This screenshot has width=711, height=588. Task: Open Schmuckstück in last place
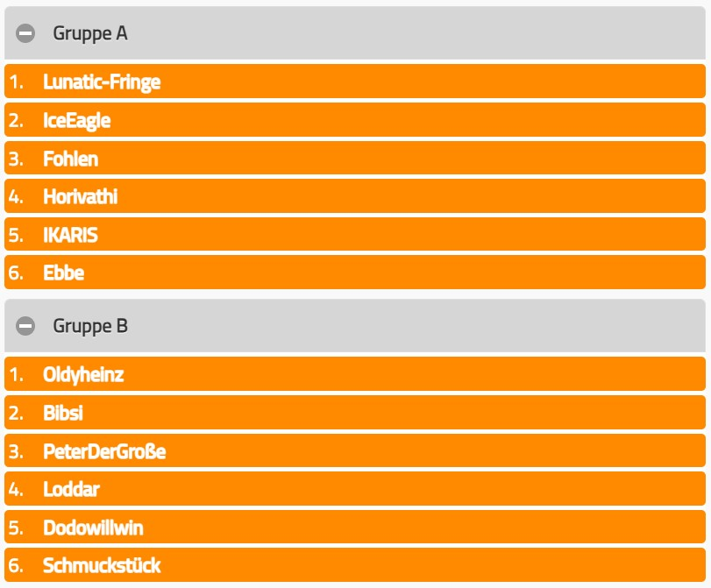pyautogui.click(x=102, y=565)
